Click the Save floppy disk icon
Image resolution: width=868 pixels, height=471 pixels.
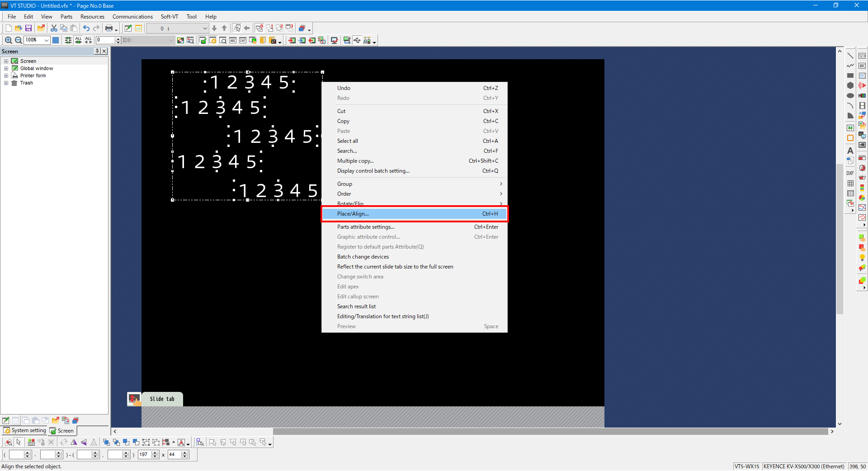[x=28, y=28]
